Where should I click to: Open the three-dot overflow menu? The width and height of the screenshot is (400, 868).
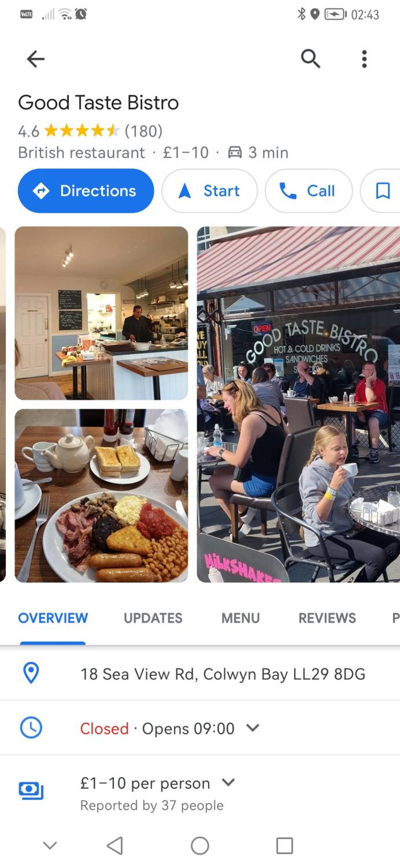tap(364, 59)
